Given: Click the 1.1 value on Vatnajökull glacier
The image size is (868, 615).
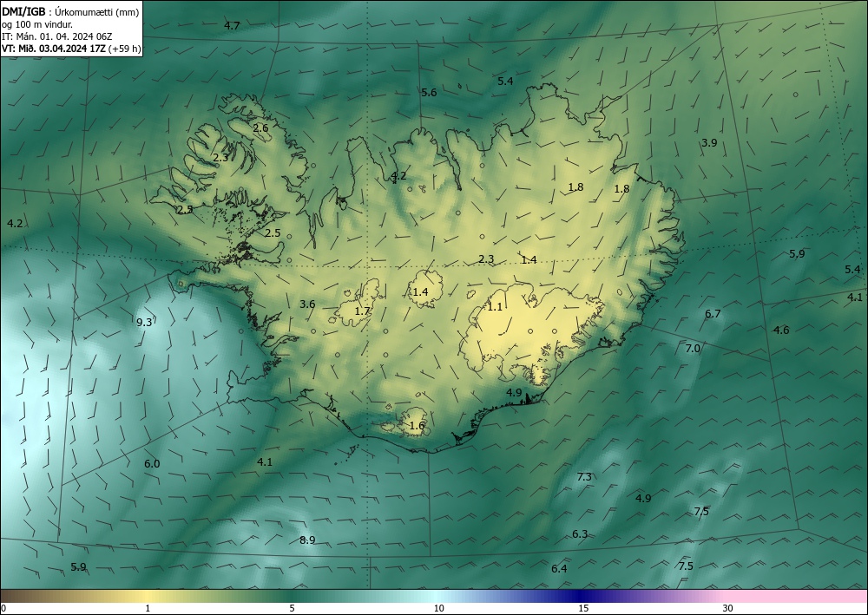Looking at the screenshot, I should [x=495, y=306].
